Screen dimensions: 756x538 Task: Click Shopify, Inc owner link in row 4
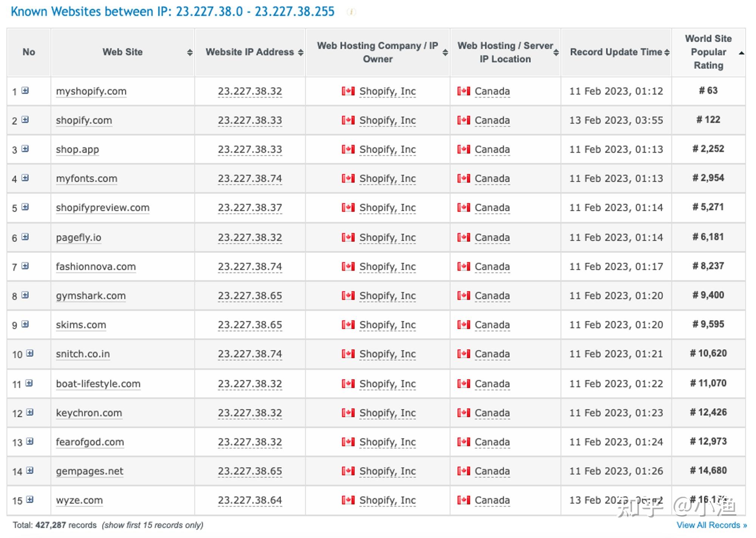point(387,178)
